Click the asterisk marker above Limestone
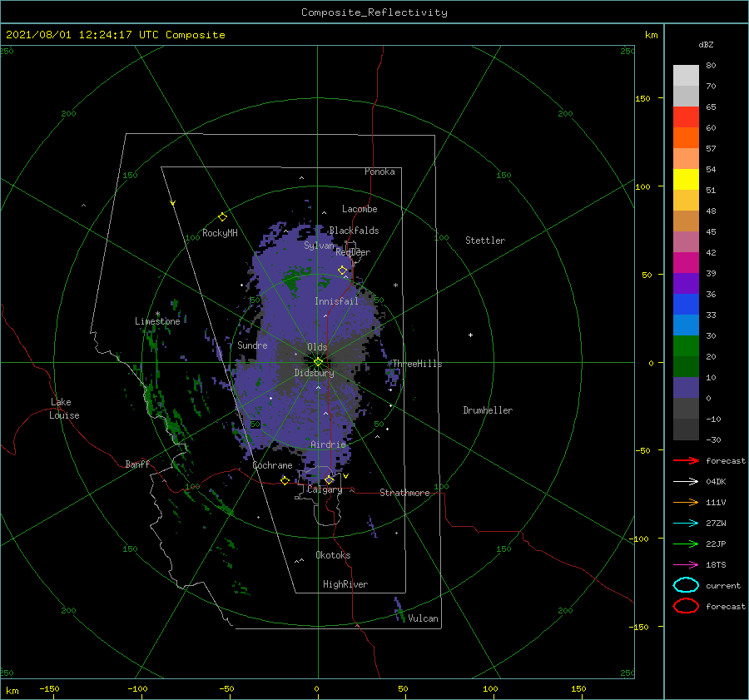749x700 pixels. click(157, 314)
